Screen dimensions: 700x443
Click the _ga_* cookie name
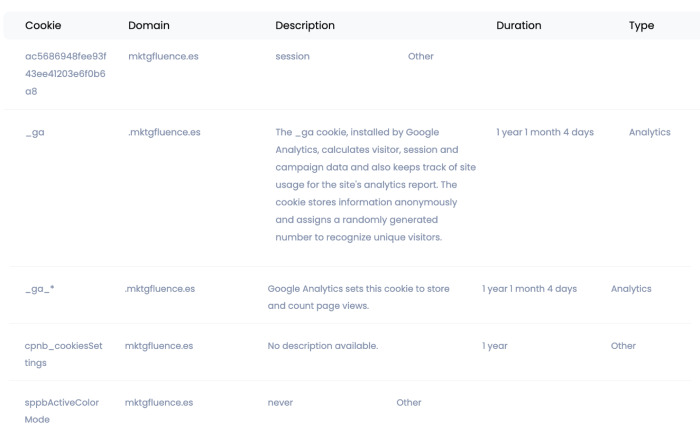tap(40, 289)
